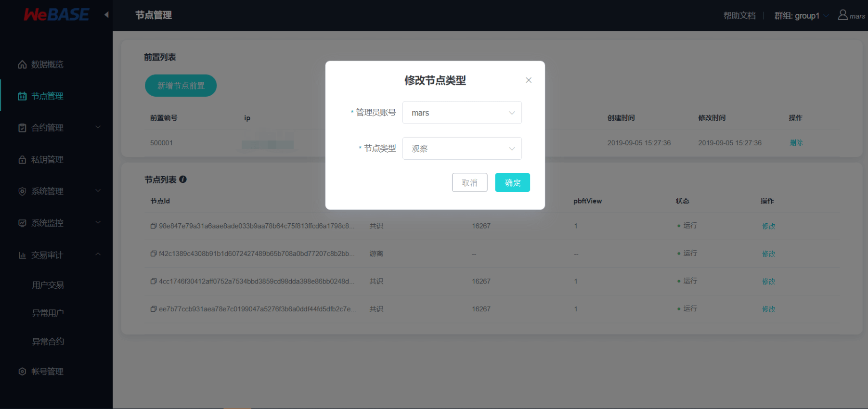Click creation time 2019-09-05 15:27:36
The height and width of the screenshot is (409, 868).
point(639,143)
